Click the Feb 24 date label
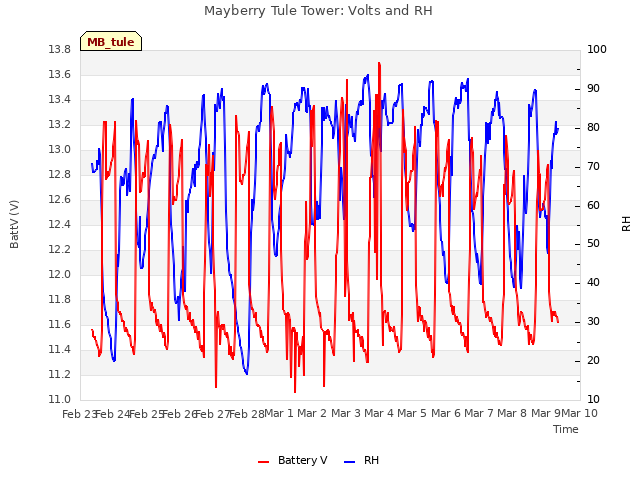This screenshot has height=480, width=640. pyautogui.click(x=113, y=414)
